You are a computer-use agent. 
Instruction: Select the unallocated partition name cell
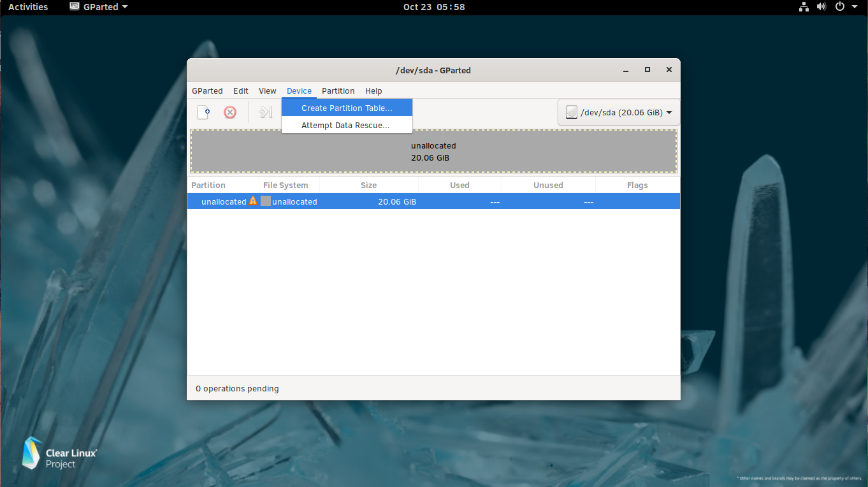point(224,201)
